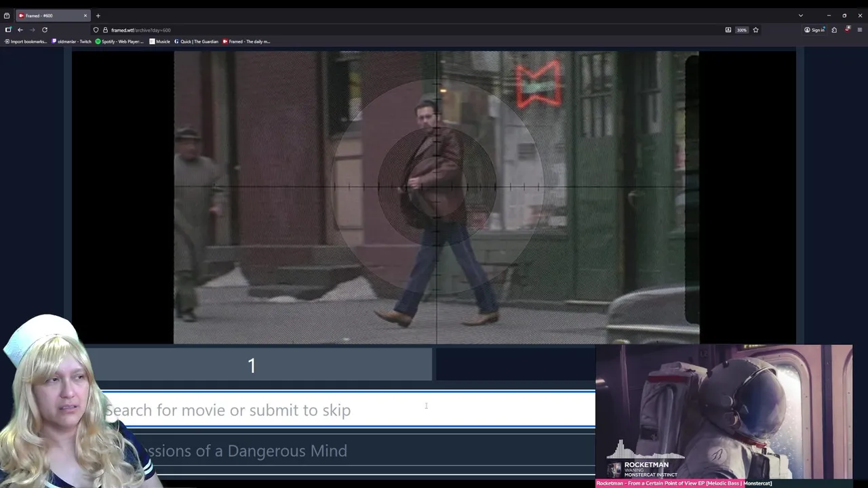Viewport: 868px width, 488px height.
Task: Click the Sign in account button
Action: pyautogui.click(x=814, y=30)
